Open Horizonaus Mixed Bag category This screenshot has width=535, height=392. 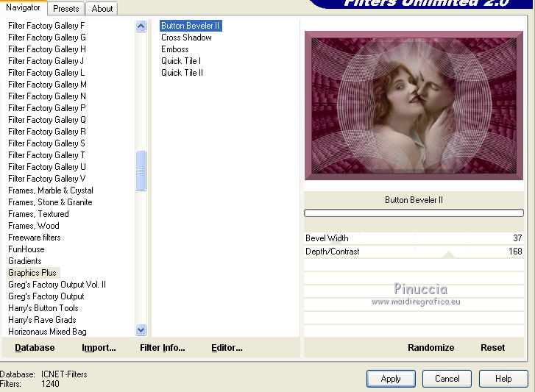coord(47,332)
